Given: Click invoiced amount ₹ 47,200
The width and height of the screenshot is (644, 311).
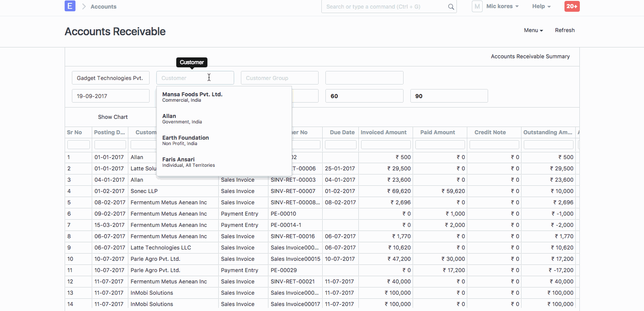Looking at the screenshot, I should point(399,259).
